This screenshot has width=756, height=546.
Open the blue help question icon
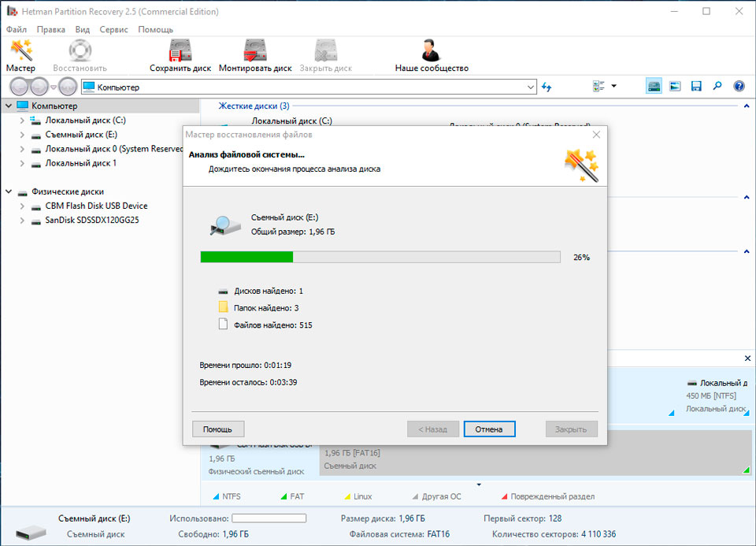(739, 87)
